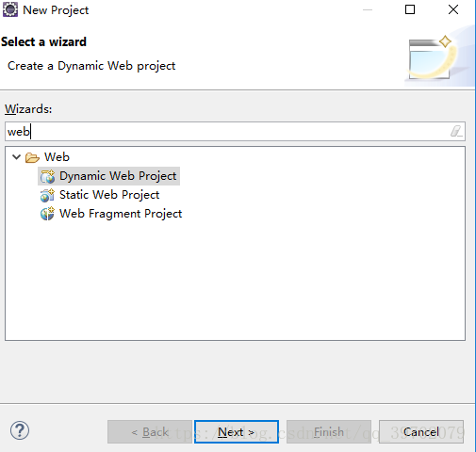Clear the wizard filter text with eraser icon
Viewport: 476px width, 452px height.
[x=456, y=131]
